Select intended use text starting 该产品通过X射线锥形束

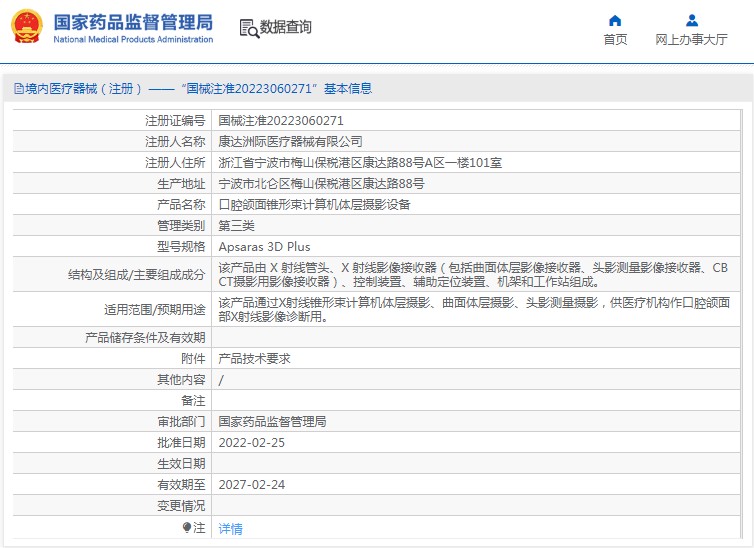pyautogui.click(x=474, y=310)
